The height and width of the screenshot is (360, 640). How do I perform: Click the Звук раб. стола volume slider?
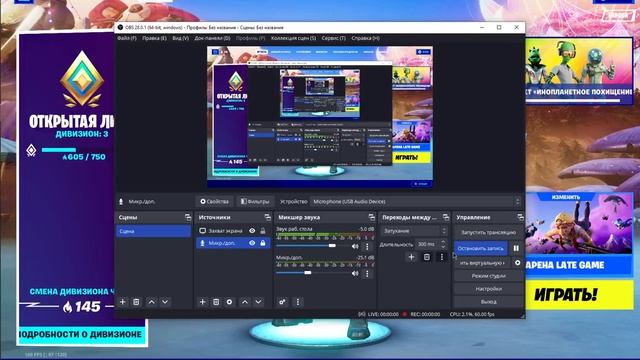(312, 246)
